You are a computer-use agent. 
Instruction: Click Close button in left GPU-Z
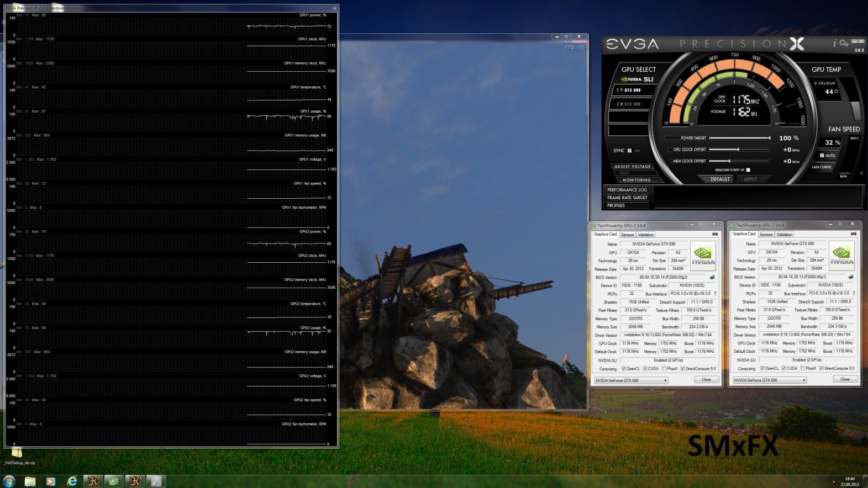[x=706, y=380]
